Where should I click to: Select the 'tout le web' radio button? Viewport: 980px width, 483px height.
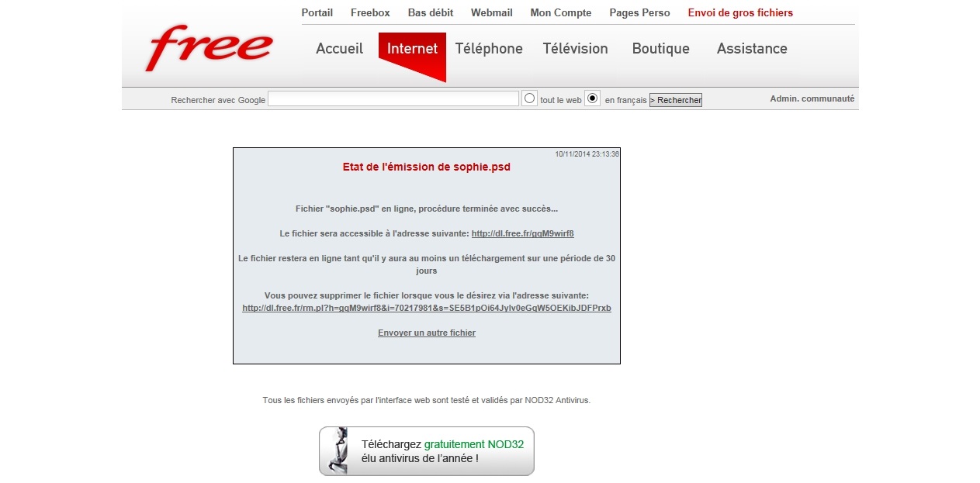click(529, 98)
